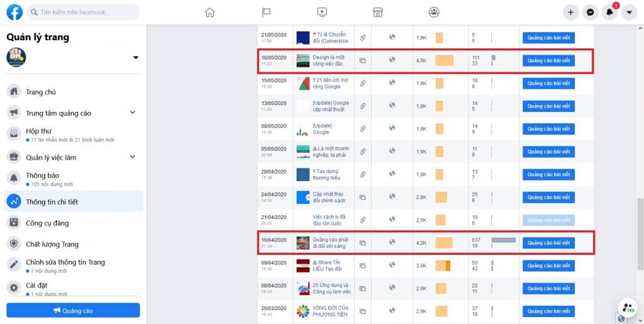644x324 pixels.
Task: Open post 'Tỷ lệ Chuyển đổi'
Action: click(331, 38)
